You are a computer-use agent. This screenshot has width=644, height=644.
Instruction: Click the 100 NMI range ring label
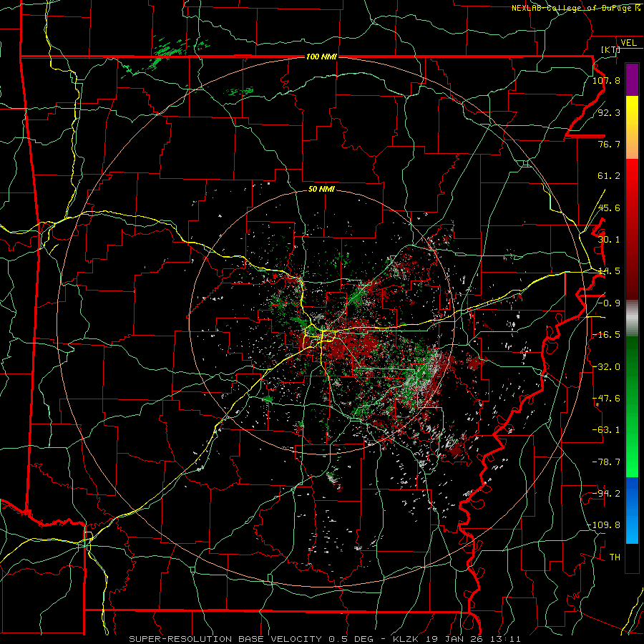coord(321,57)
